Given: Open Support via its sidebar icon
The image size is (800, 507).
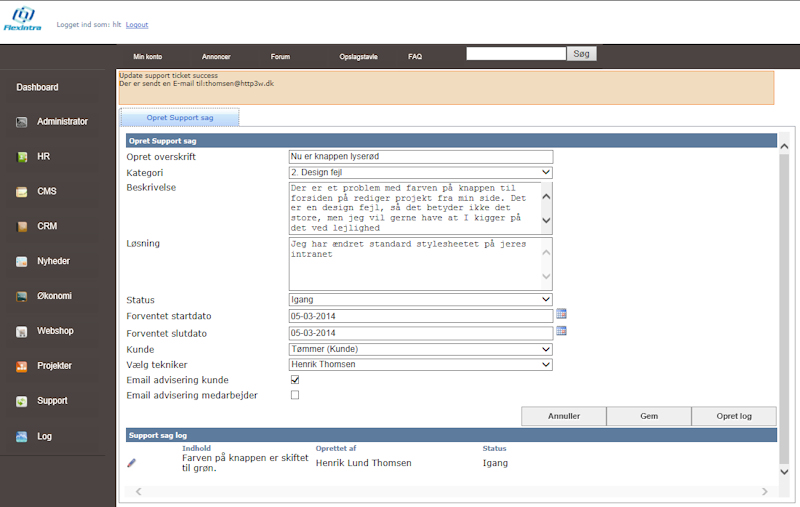Looking at the screenshot, I should (21, 401).
